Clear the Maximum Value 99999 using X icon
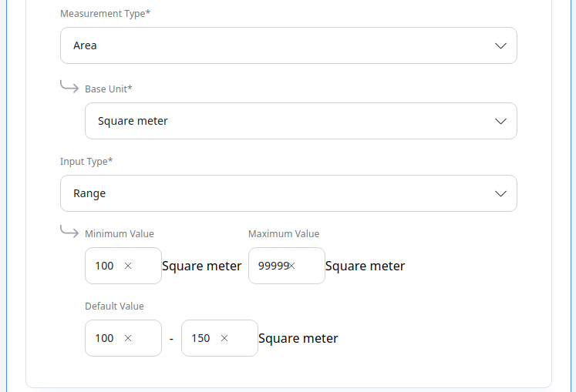 (x=291, y=266)
